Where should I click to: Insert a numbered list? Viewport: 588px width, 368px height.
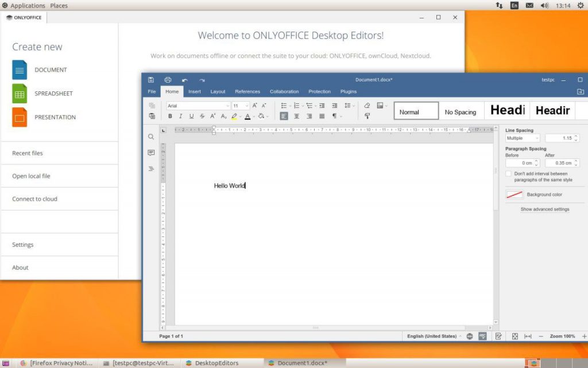pyautogui.click(x=297, y=106)
